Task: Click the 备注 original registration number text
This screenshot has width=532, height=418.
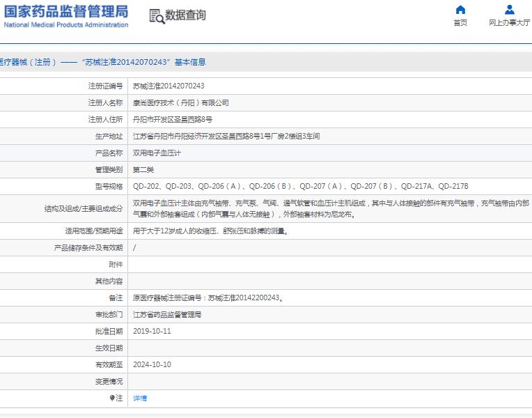Action: pos(208,297)
